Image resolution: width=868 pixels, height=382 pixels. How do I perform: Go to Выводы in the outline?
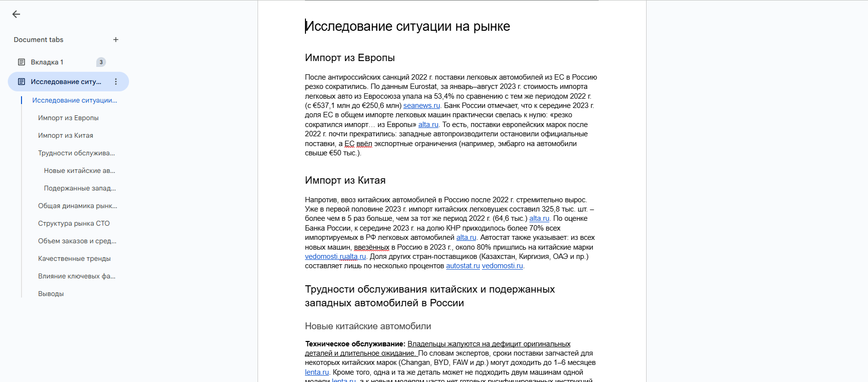51,294
